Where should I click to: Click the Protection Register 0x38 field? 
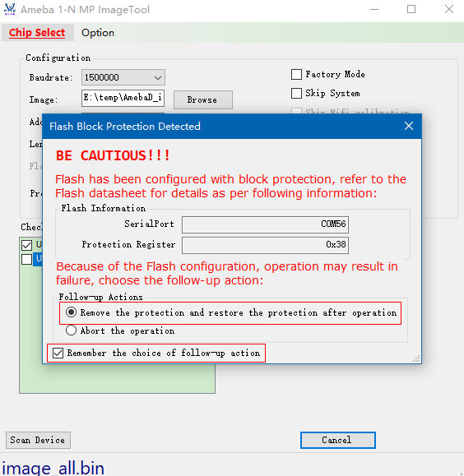[x=265, y=245]
